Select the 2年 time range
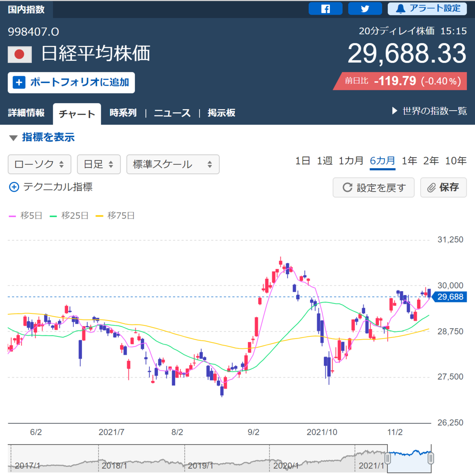 [x=431, y=161]
